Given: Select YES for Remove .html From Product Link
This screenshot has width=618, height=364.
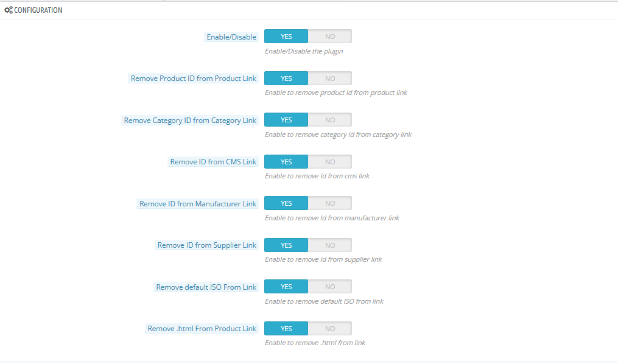Looking at the screenshot, I should pos(286,329).
